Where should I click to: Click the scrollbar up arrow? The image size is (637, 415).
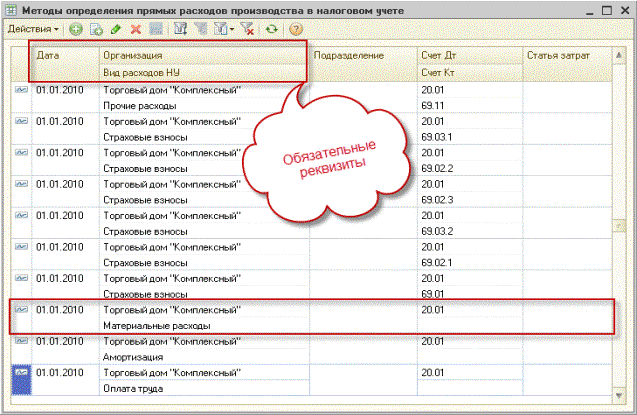(618, 55)
